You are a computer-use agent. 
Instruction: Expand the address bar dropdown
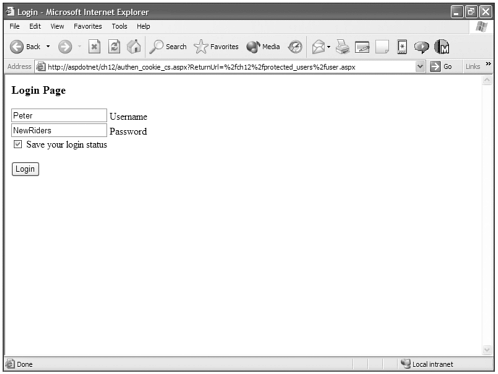[420, 67]
